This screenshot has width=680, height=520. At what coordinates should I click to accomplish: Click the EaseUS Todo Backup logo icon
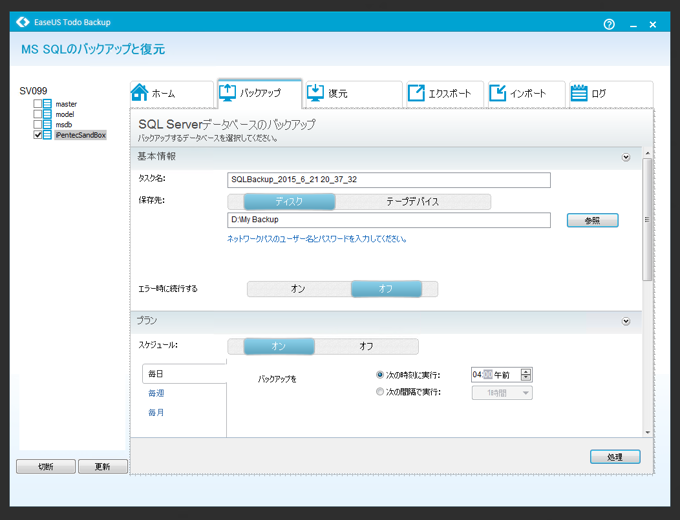(x=23, y=22)
